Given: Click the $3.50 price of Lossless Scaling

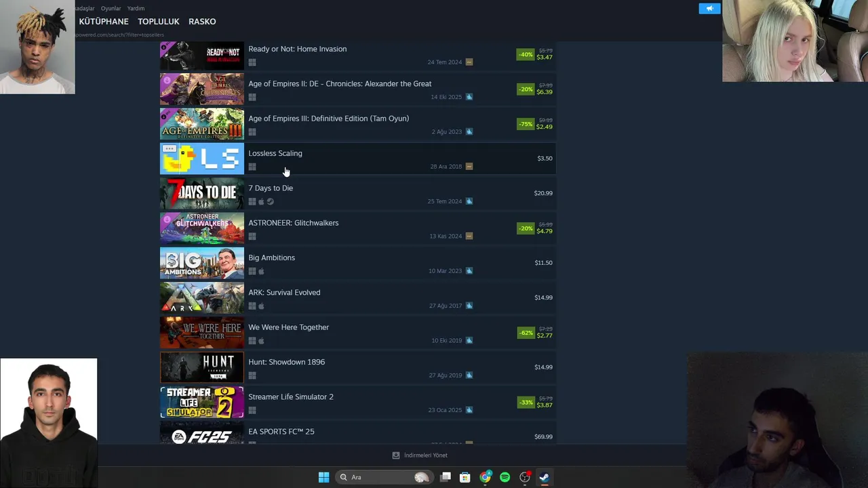Looking at the screenshot, I should (x=545, y=159).
